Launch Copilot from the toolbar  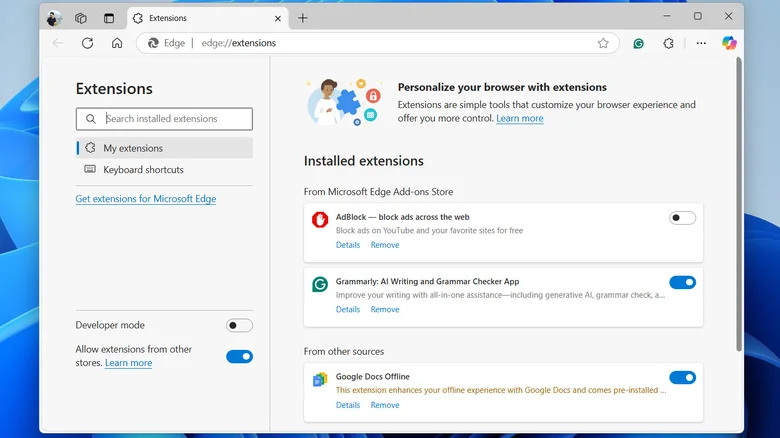(729, 43)
